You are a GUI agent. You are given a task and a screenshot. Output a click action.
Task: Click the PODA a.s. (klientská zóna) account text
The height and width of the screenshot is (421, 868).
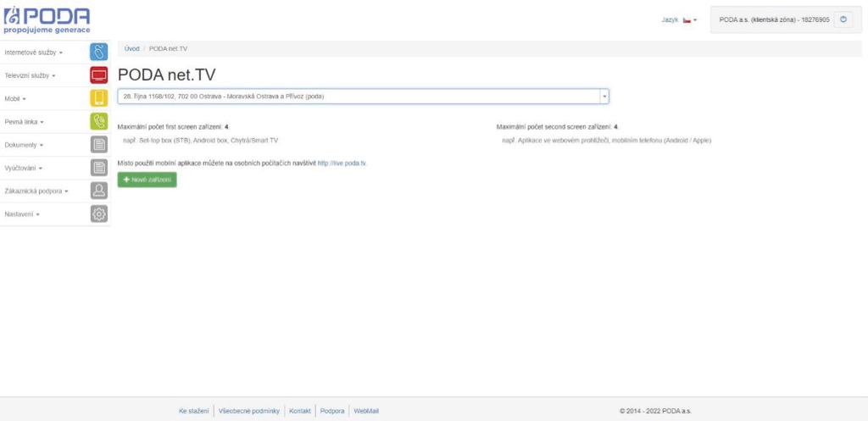click(x=774, y=19)
